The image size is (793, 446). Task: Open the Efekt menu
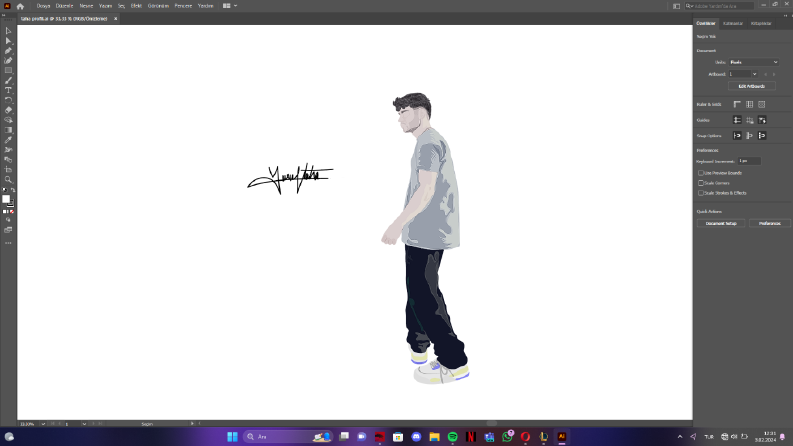pos(136,6)
